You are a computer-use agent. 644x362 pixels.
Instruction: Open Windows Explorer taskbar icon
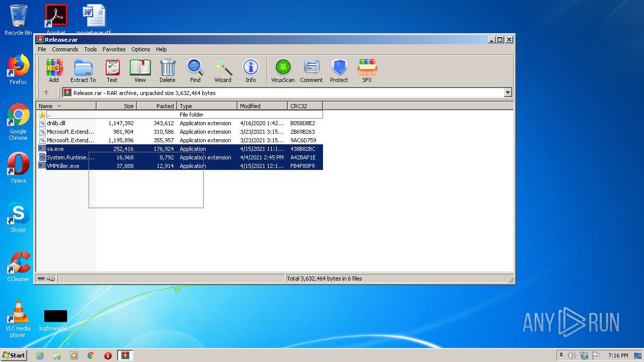click(57, 355)
